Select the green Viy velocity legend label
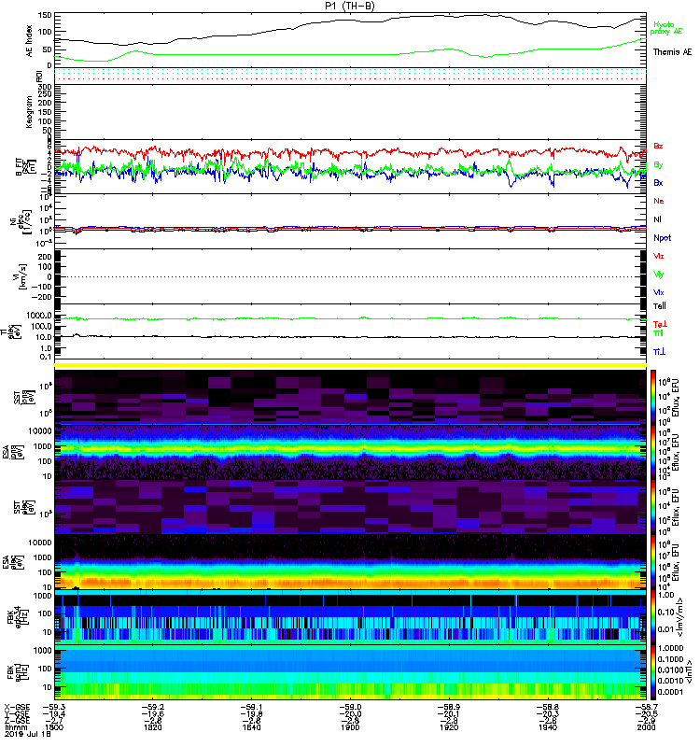Screen dimensions: 700x747 click(x=659, y=274)
